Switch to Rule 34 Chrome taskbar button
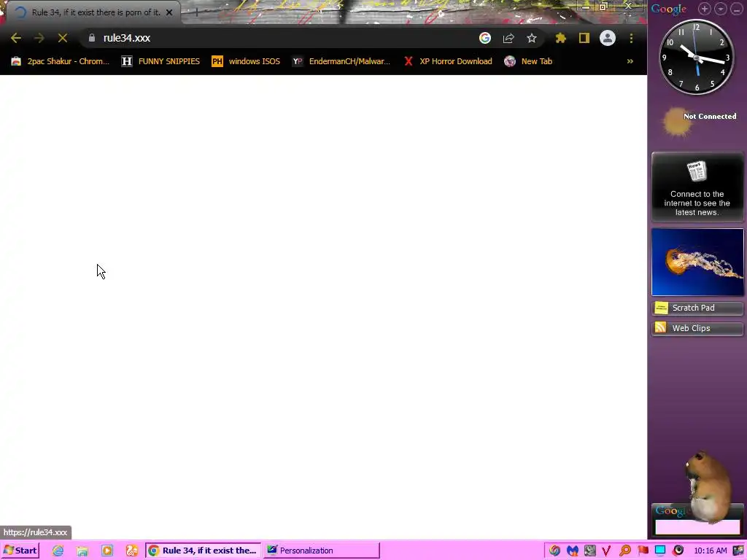The height and width of the screenshot is (560, 747). coord(204,551)
